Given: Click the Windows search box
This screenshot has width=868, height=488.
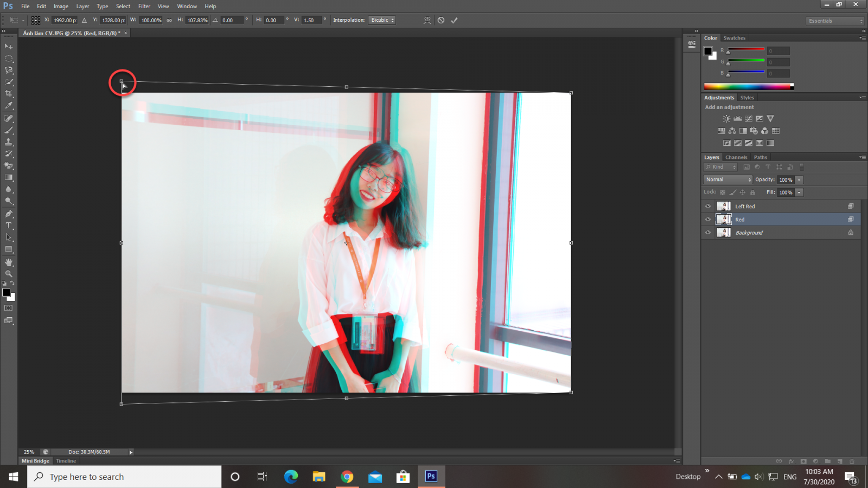Looking at the screenshot, I should (125, 477).
